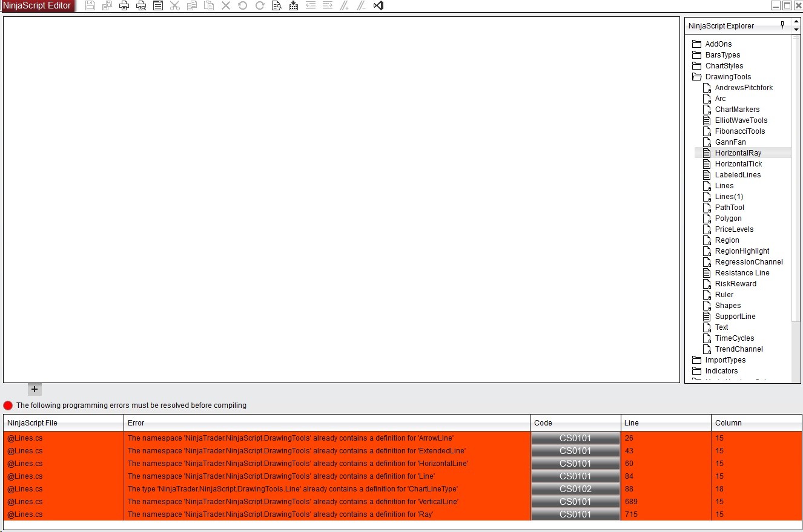Redo with the toolbar arrow icon

pos(260,5)
